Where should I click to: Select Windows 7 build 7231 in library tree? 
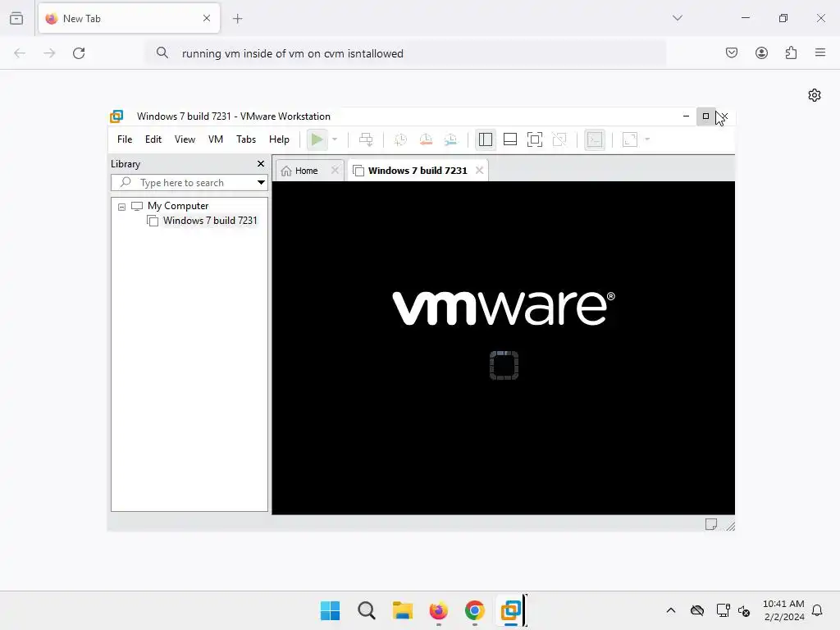pyautogui.click(x=210, y=221)
